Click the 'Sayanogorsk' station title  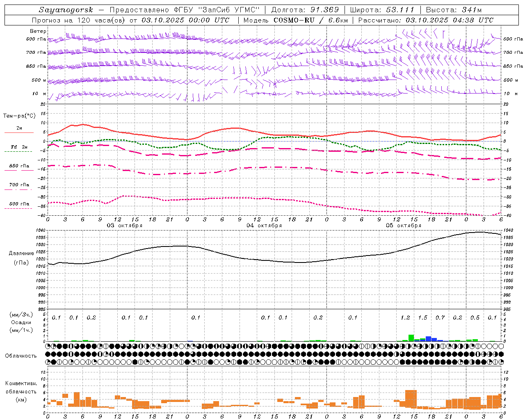pos(66,10)
